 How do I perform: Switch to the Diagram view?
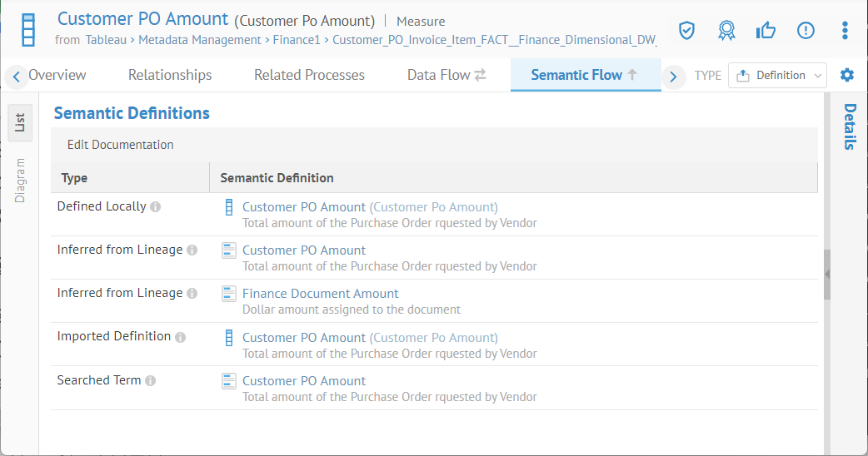[x=20, y=180]
